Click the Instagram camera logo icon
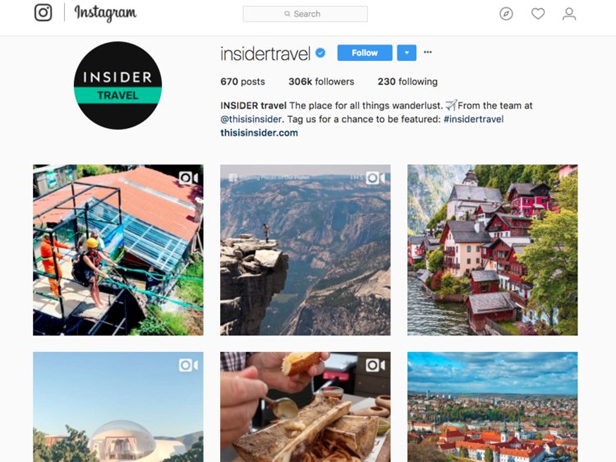616x462 pixels. point(43,13)
